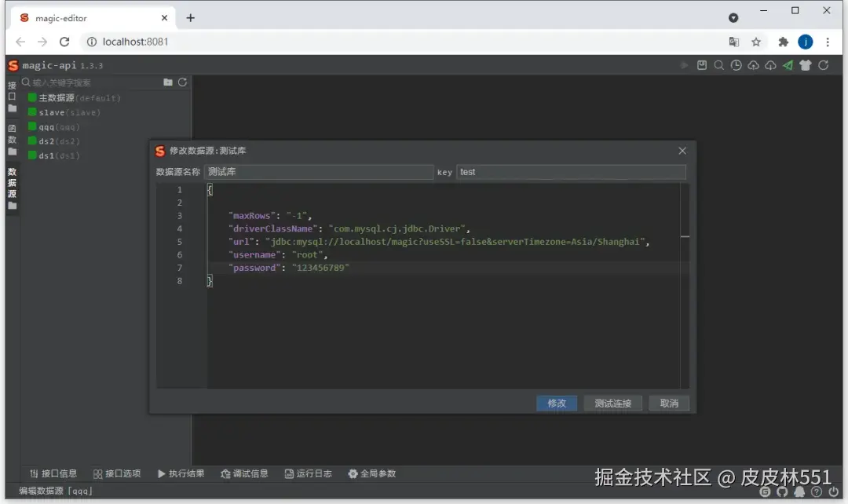Image resolution: width=848 pixels, height=504 pixels.
Task: Click the translate icon in the browser address bar
Action: click(734, 42)
